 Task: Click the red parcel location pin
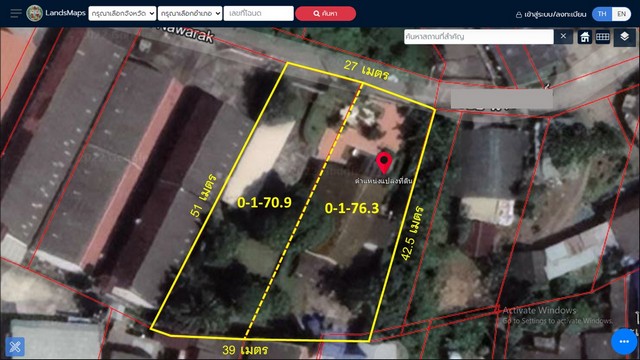[x=384, y=163]
